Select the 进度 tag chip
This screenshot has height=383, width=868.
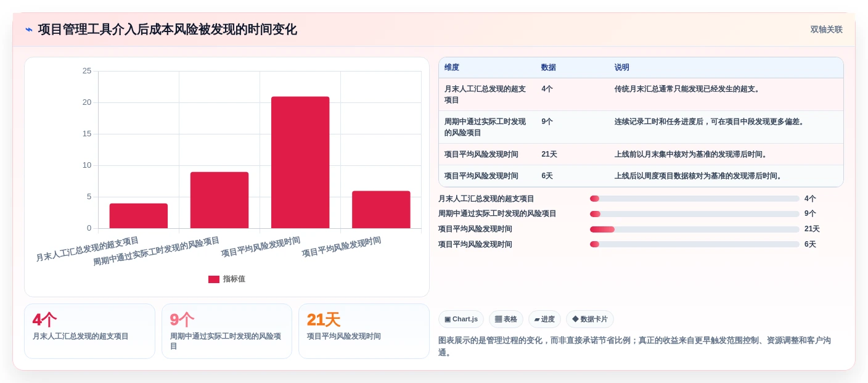(544, 319)
